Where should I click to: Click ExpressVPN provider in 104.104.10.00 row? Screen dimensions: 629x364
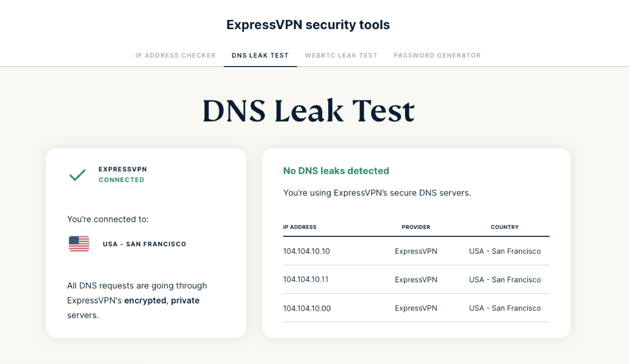tap(416, 308)
